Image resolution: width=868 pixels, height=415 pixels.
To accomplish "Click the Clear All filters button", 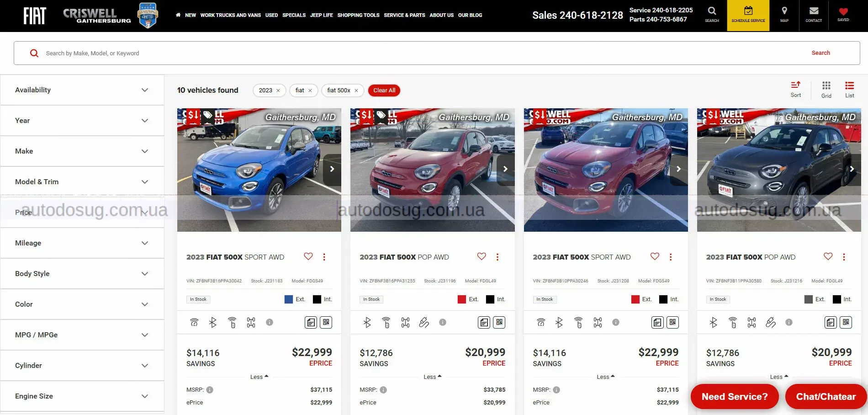I will coord(384,90).
